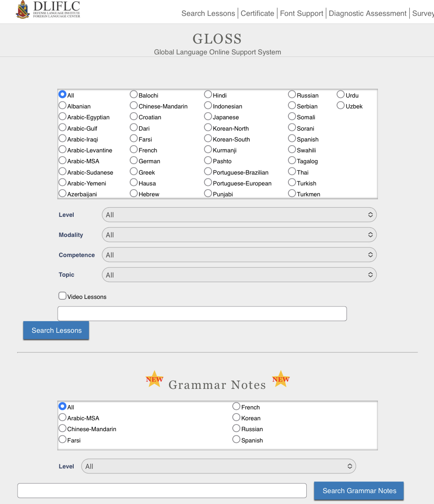Select the Punjabi radio button
Screen dimensions: 434x504
coord(208,193)
